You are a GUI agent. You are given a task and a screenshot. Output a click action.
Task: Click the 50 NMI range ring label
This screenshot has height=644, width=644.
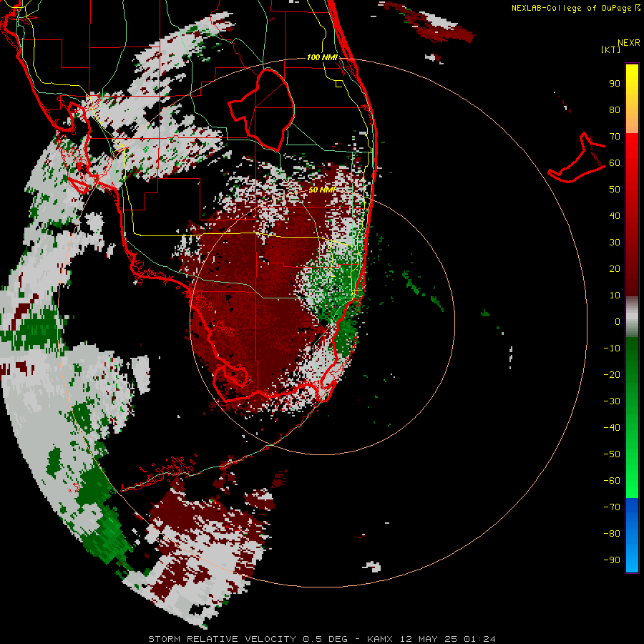(323, 190)
